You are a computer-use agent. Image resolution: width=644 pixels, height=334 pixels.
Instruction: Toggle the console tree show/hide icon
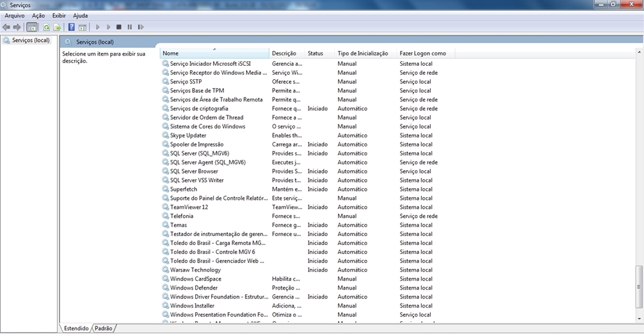(32, 27)
